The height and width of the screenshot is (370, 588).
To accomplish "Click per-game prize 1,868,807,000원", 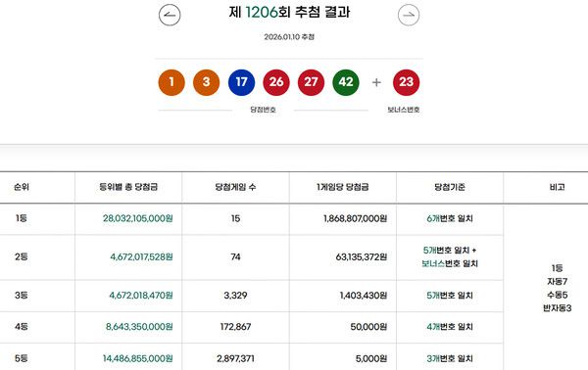I will click(x=355, y=218).
